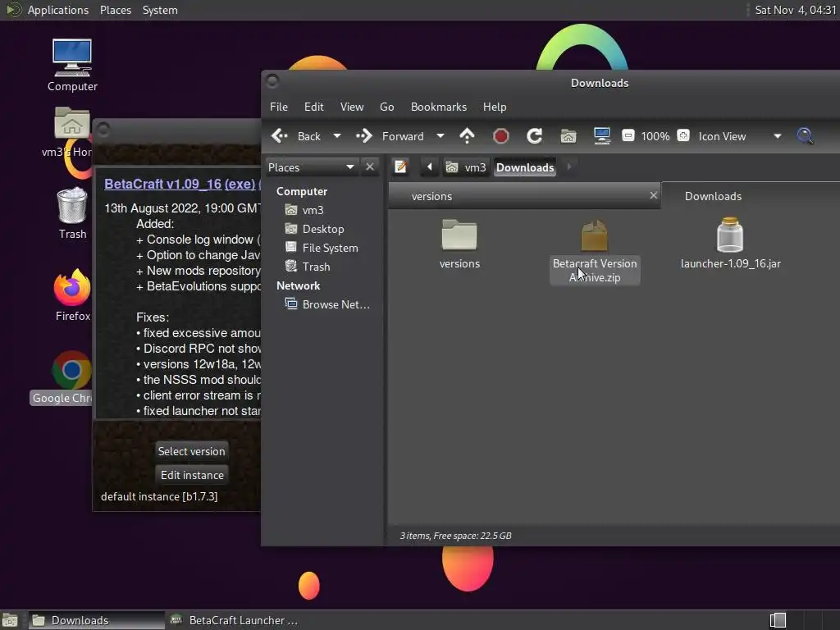This screenshot has height=630, width=840.
Task: Click the Downloads path button
Action: click(525, 167)
